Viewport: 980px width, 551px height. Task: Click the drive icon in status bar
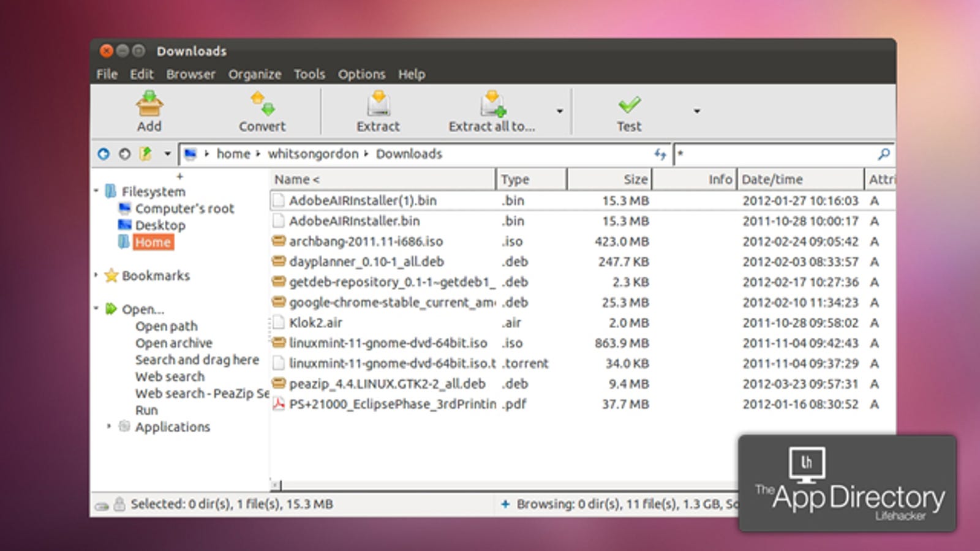pyautogui.click(x=102, y=506)
